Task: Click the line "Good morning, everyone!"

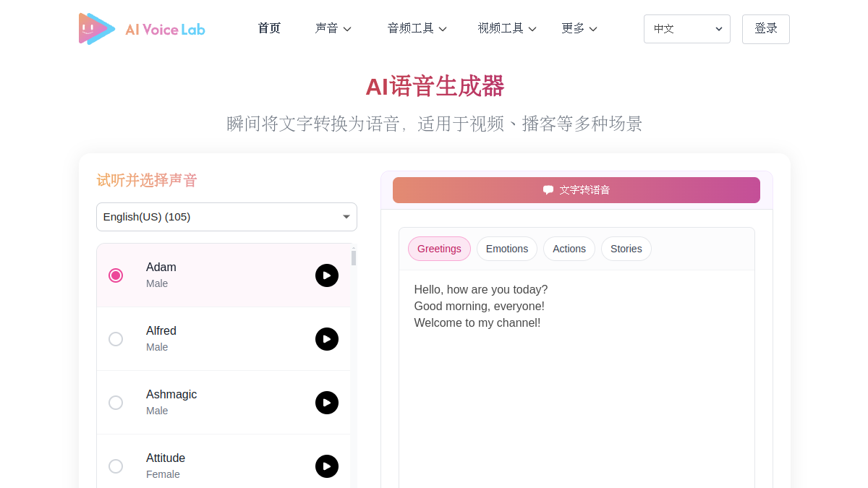Action: click(x=480, y=306)
